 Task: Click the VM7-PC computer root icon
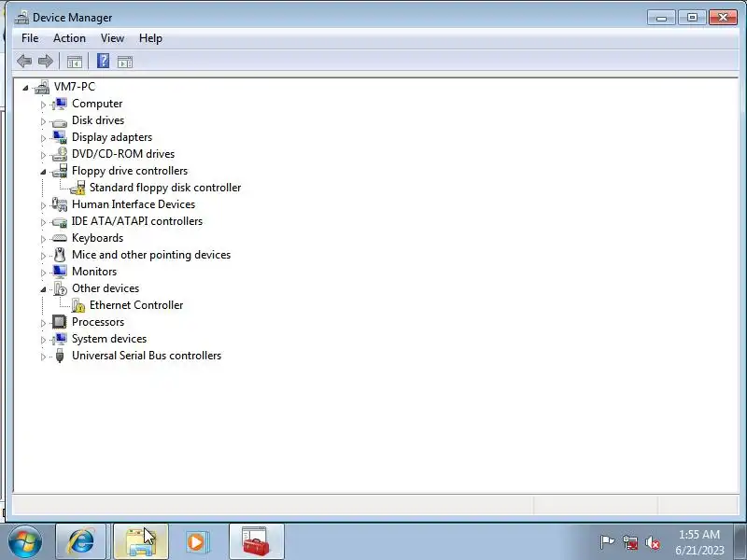42,87
